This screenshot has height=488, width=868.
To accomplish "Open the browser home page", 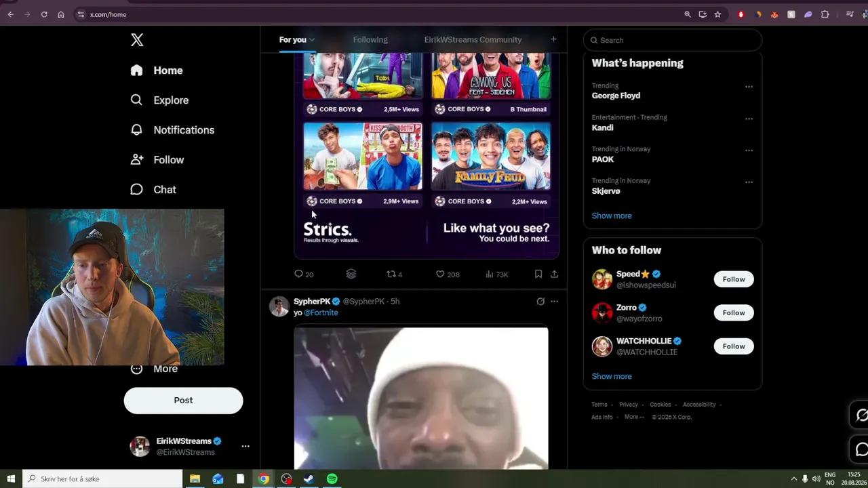I will 61,14.
